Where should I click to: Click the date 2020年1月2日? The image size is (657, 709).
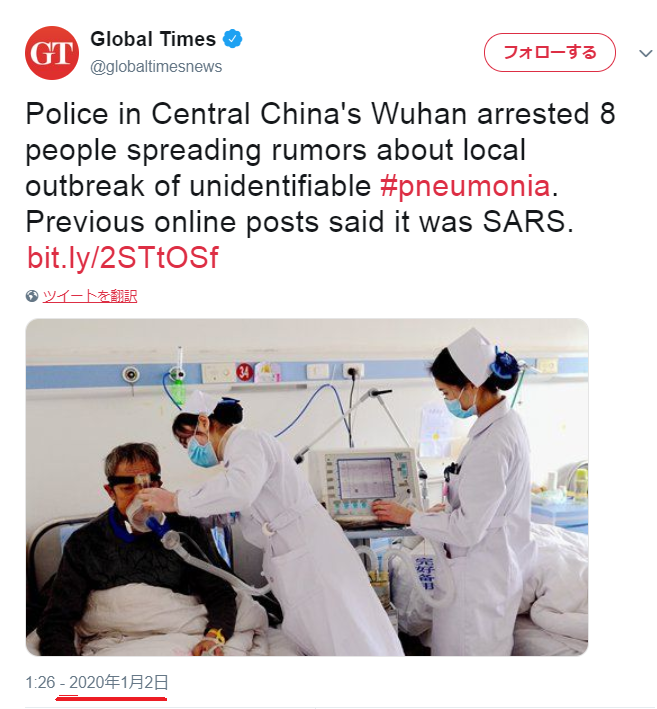pos(119,682)
